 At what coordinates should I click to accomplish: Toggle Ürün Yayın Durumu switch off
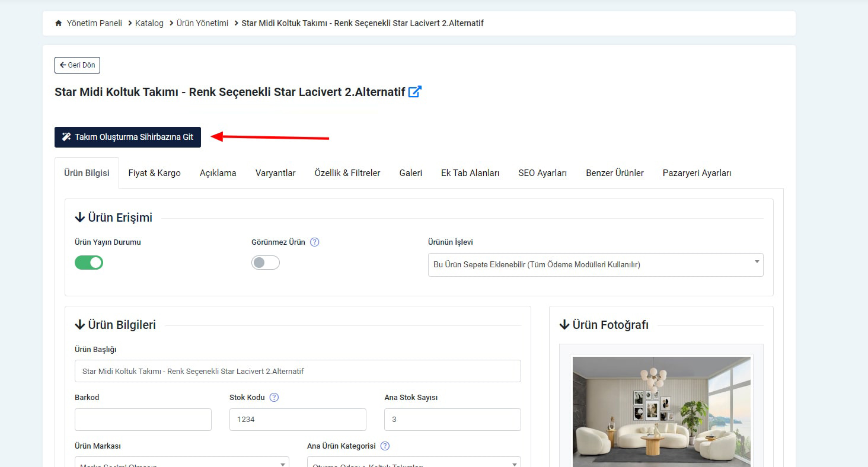tap(89, 263)
